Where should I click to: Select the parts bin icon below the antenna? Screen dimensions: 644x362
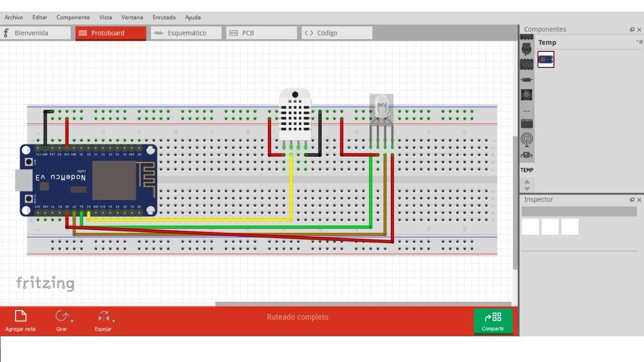point(527,155)
